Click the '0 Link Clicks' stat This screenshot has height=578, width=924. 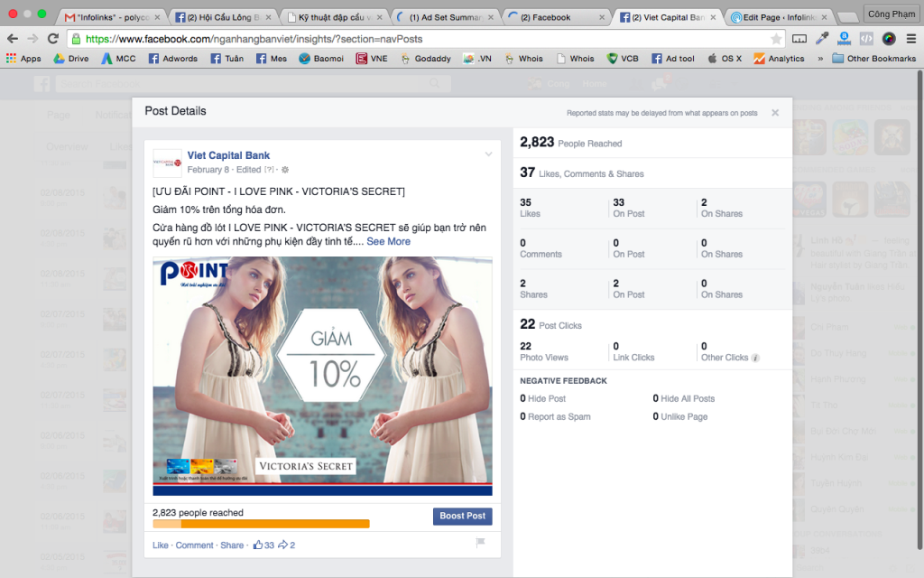[633, 351]
